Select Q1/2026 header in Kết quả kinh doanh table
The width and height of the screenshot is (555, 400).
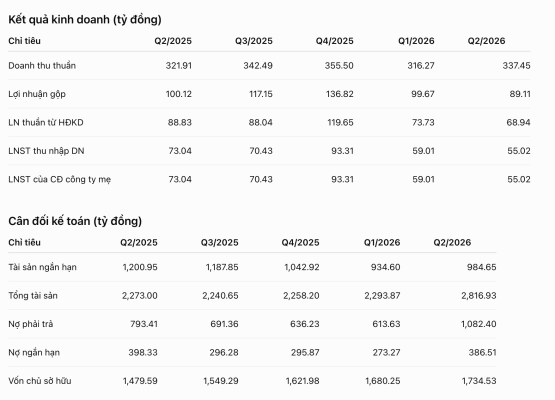click(x=416, y=41)
